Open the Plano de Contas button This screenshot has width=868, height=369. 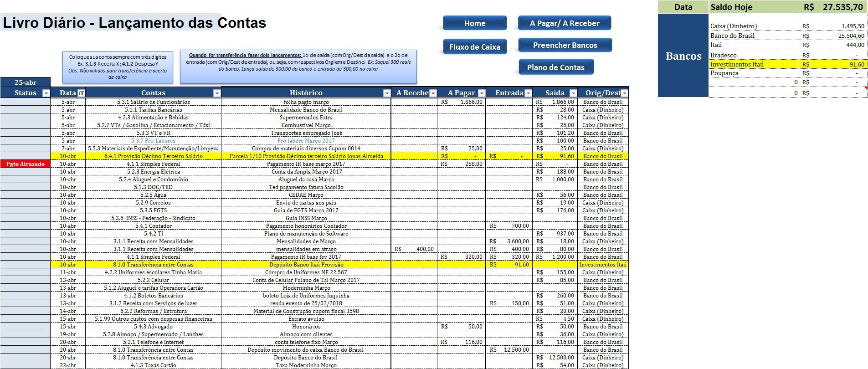556,67
